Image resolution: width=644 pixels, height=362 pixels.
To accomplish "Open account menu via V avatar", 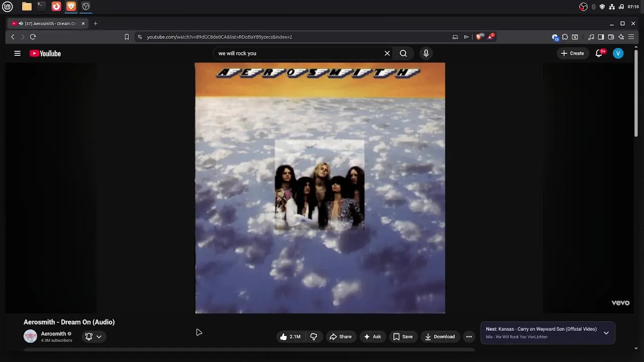I will 618,53.
